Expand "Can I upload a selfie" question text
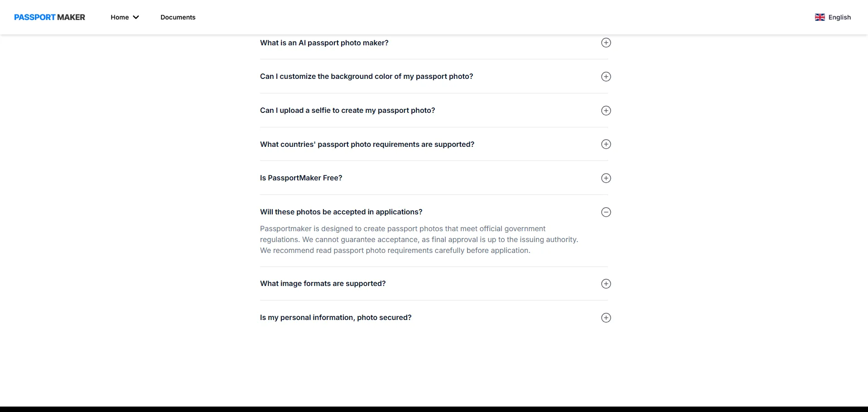 (x=347, y=110)
